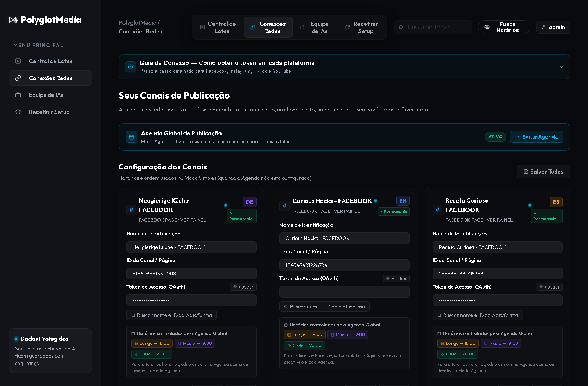
Task: Show token for Curious Hacks via Mostrar
Action: [x=396, y=279]
